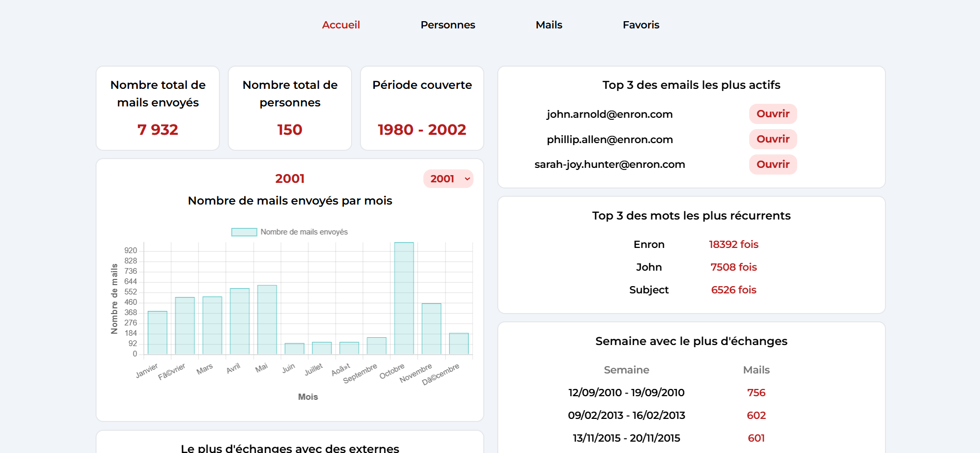Click the '18392 fois' count

coord(734,244)
